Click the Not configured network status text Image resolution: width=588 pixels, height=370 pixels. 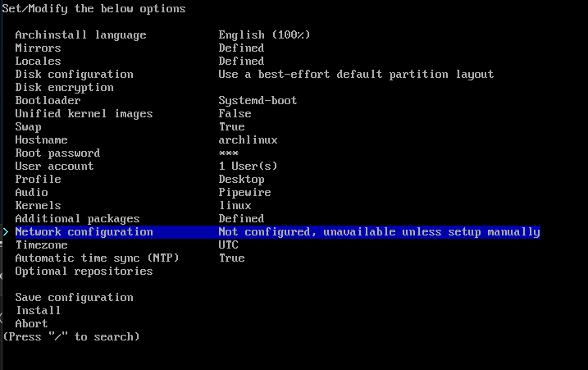tap(379, 232)
